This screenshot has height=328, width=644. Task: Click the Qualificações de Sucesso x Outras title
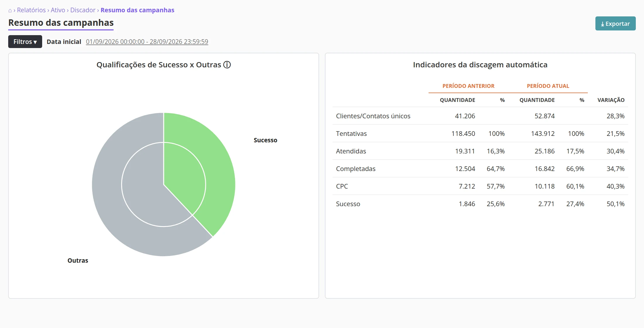(x=159, y=65)
